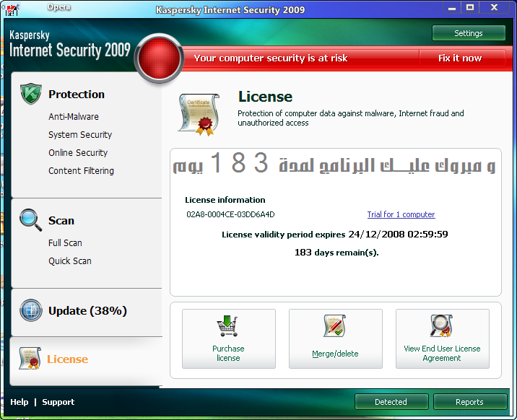
Task: Open the Detected threats button
Action: click(x=391, y=402)
